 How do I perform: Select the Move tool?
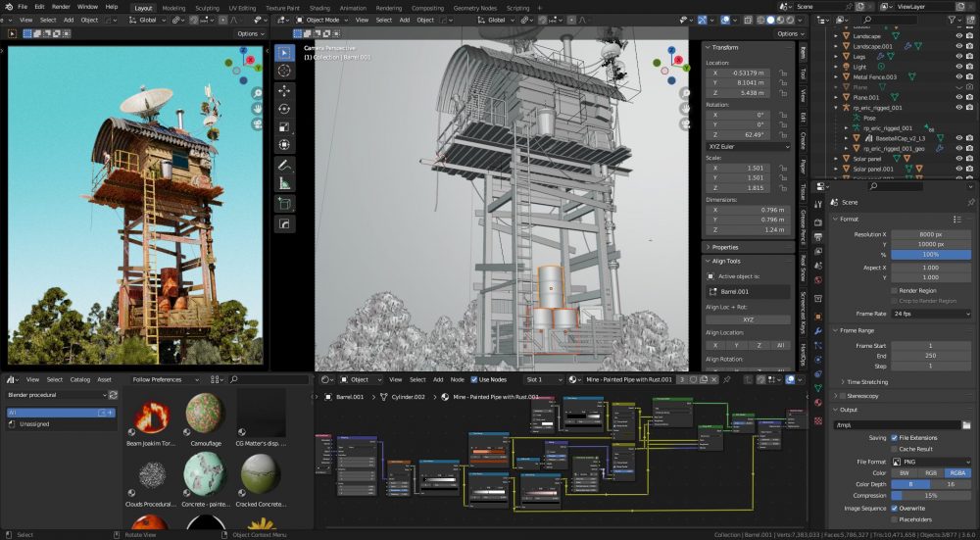point(284,90)
